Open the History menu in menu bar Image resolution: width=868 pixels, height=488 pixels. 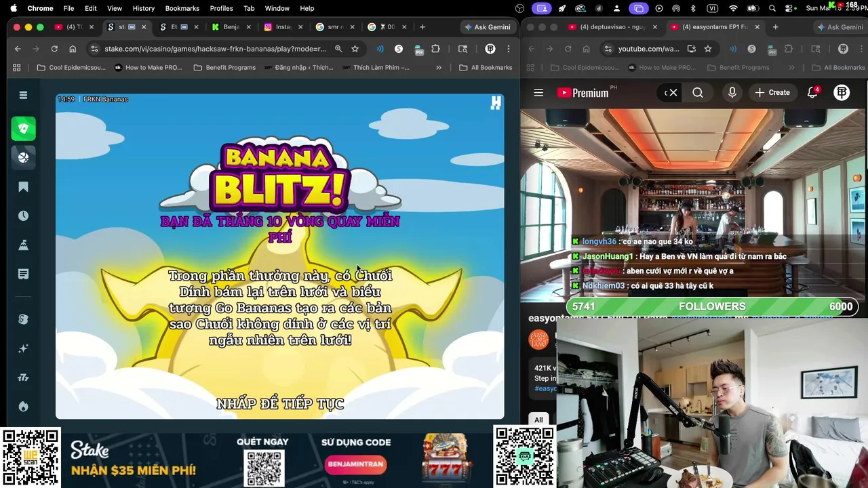[143, 8]
